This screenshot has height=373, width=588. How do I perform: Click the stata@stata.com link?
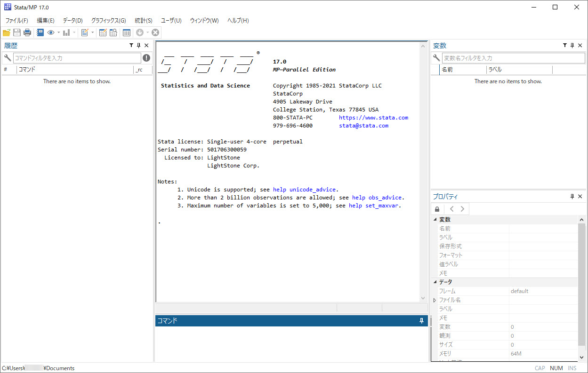pos(363,126)
